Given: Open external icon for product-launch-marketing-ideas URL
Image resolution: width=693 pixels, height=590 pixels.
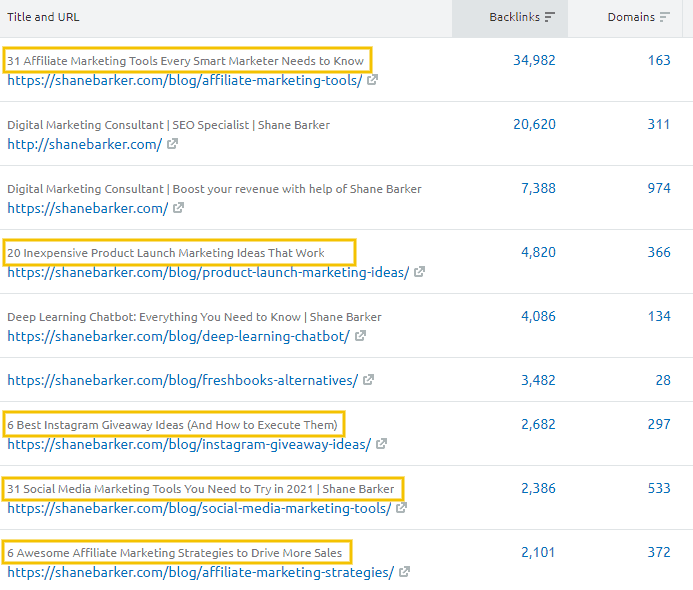Looking at the screenshot, I should pos(420,273).
